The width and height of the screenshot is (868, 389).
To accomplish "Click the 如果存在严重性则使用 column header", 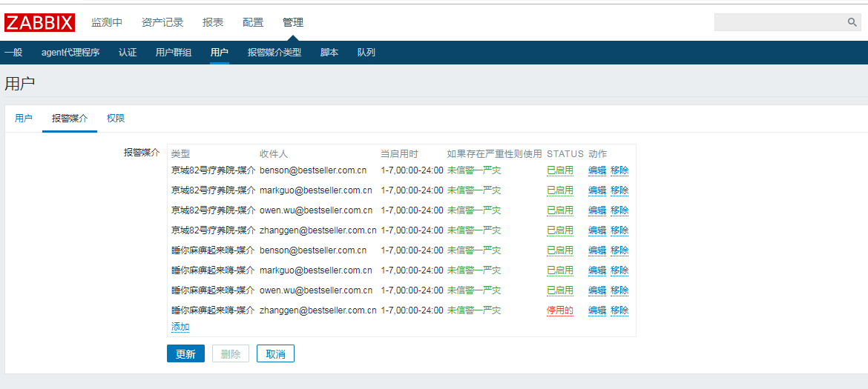I will (494, 153).
